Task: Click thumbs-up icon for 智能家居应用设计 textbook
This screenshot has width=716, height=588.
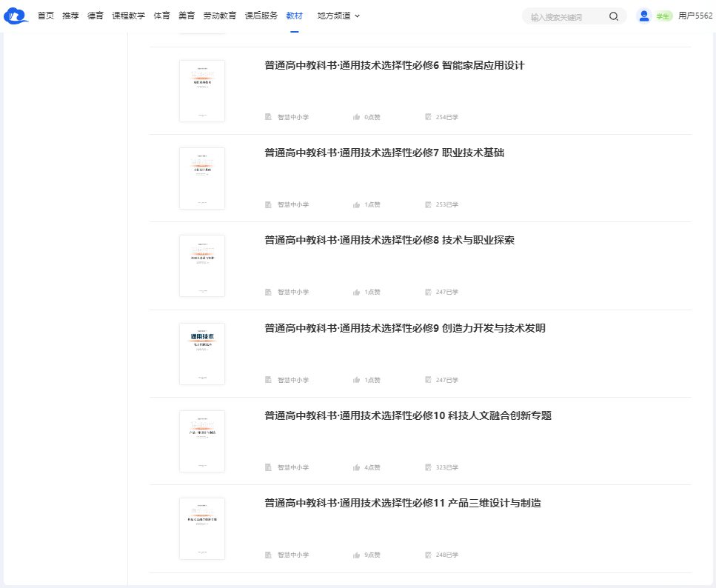Action: [357, 117]
